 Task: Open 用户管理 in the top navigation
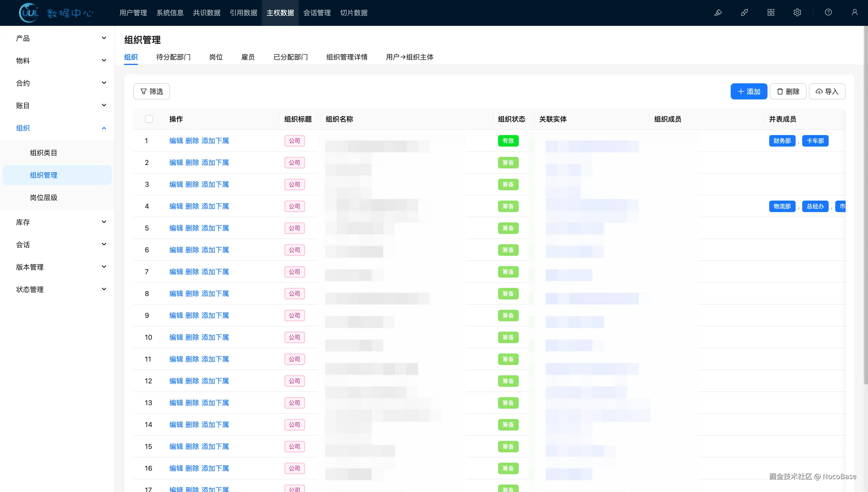[x=133, y=13]
